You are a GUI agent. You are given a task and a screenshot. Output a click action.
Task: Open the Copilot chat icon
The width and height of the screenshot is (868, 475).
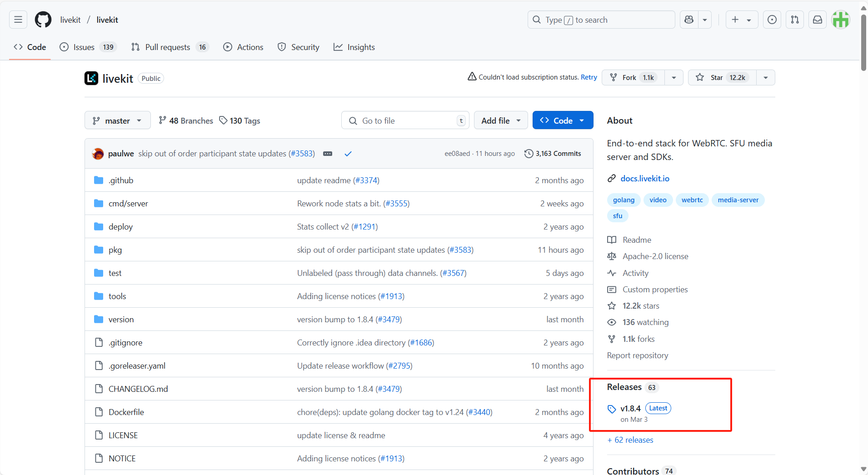tap(689, 20)
